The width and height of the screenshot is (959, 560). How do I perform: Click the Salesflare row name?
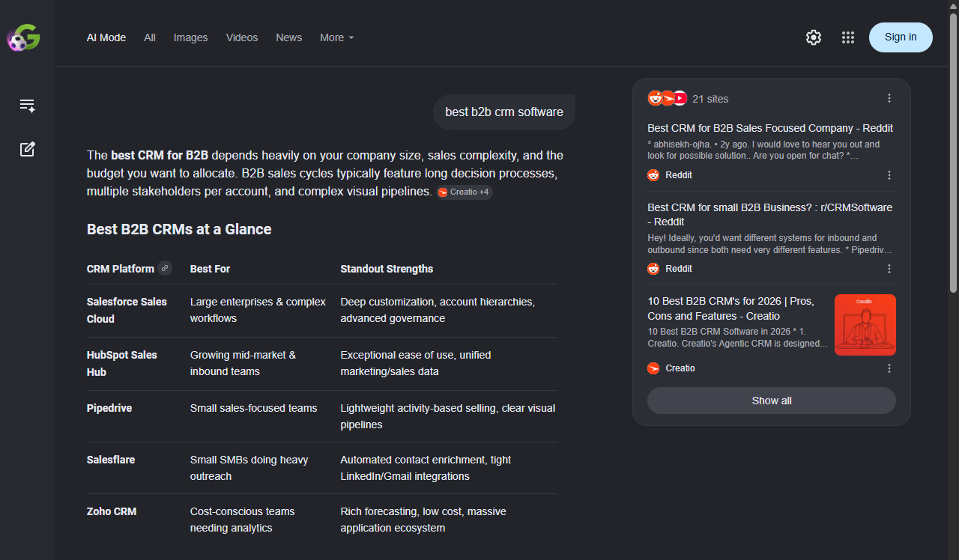click(x=111, y=460)
